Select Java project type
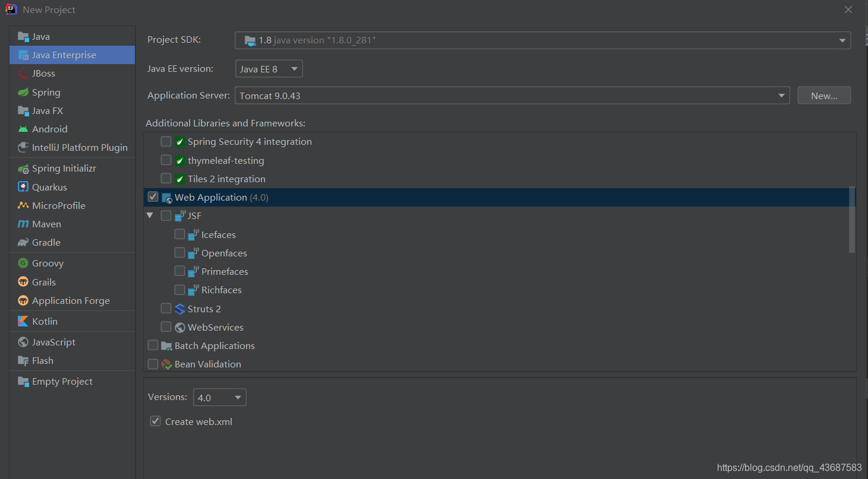This screenshot has height=479, width=868. coord(72,37)
